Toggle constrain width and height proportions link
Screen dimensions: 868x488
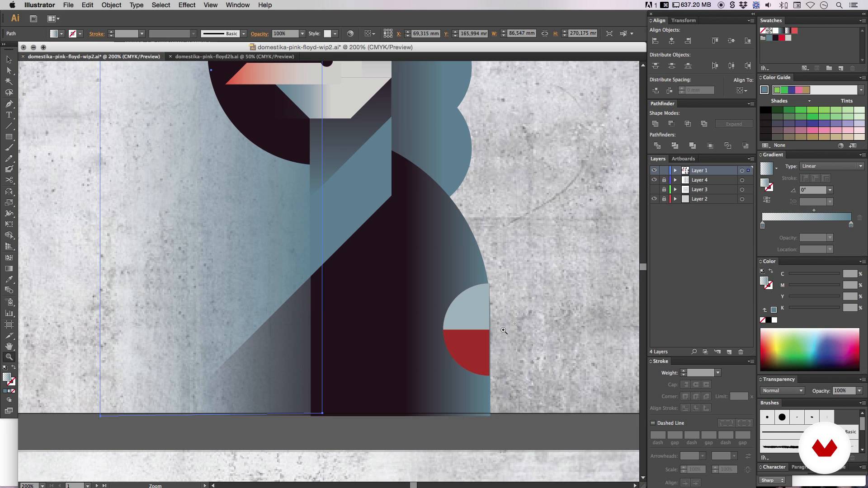click(x=544, y=33)
